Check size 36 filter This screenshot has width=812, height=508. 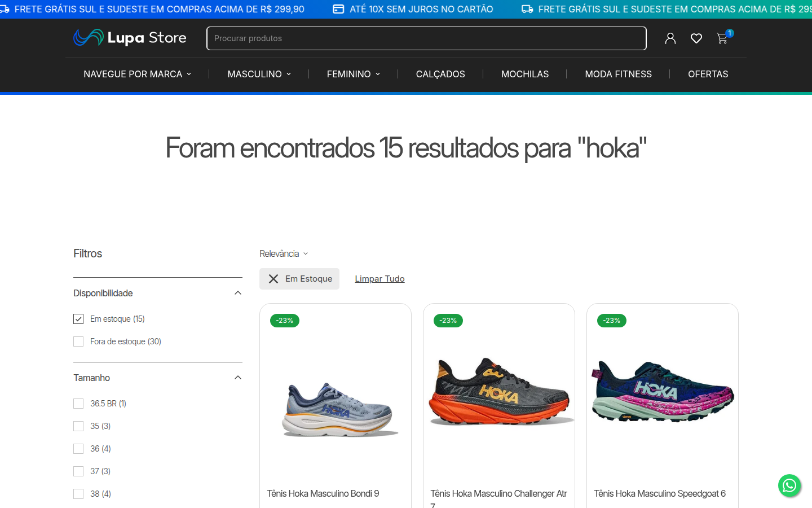coord(78,449)
